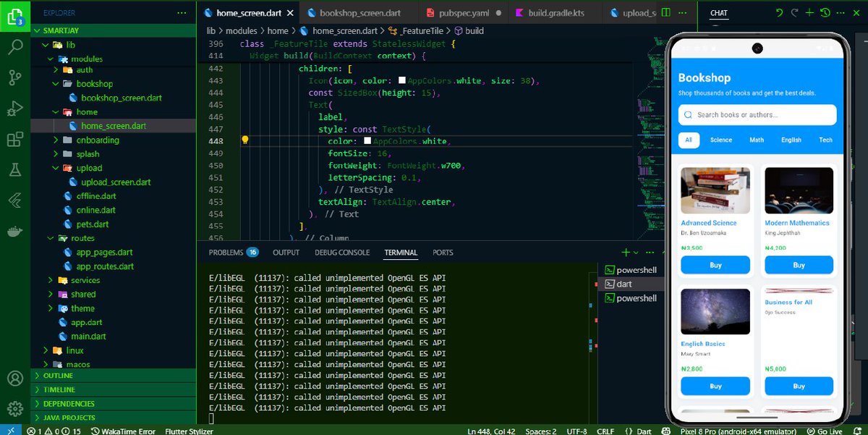Open the Run and Debug view

coord(14,109)
